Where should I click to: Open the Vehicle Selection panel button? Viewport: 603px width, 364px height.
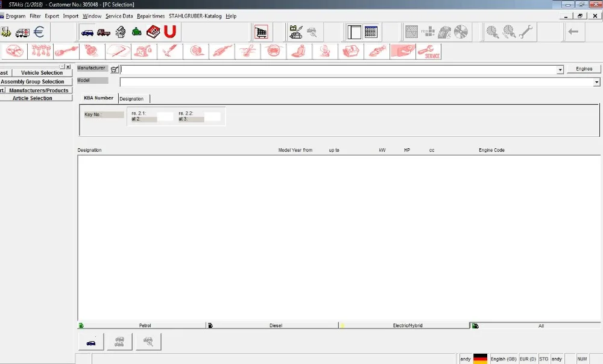coord(42,73)
